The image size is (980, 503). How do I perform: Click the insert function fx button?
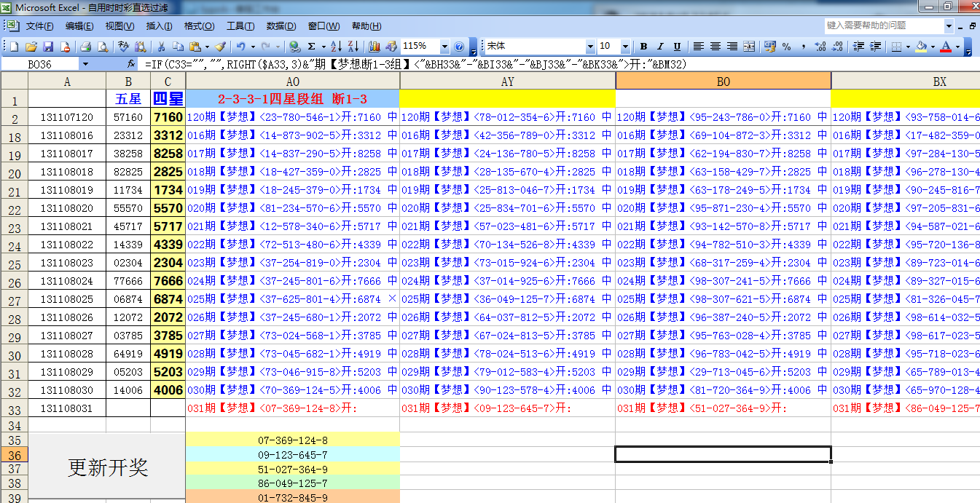pos(131,64)
